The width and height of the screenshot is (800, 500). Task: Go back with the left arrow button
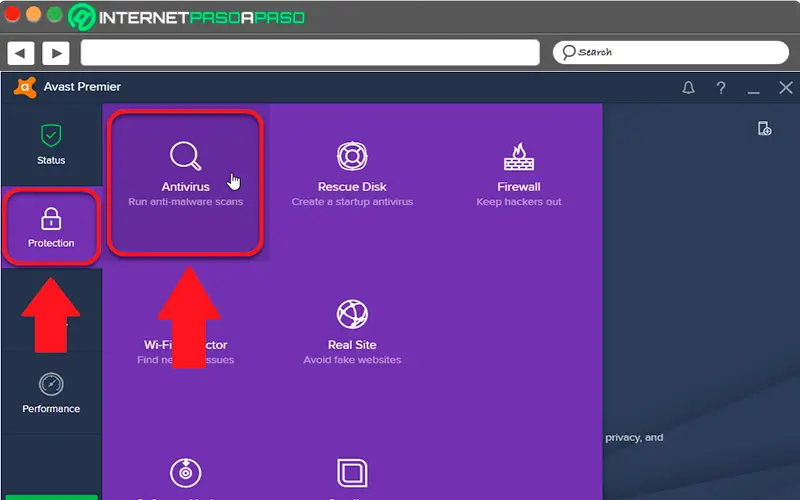click(21, 53)
